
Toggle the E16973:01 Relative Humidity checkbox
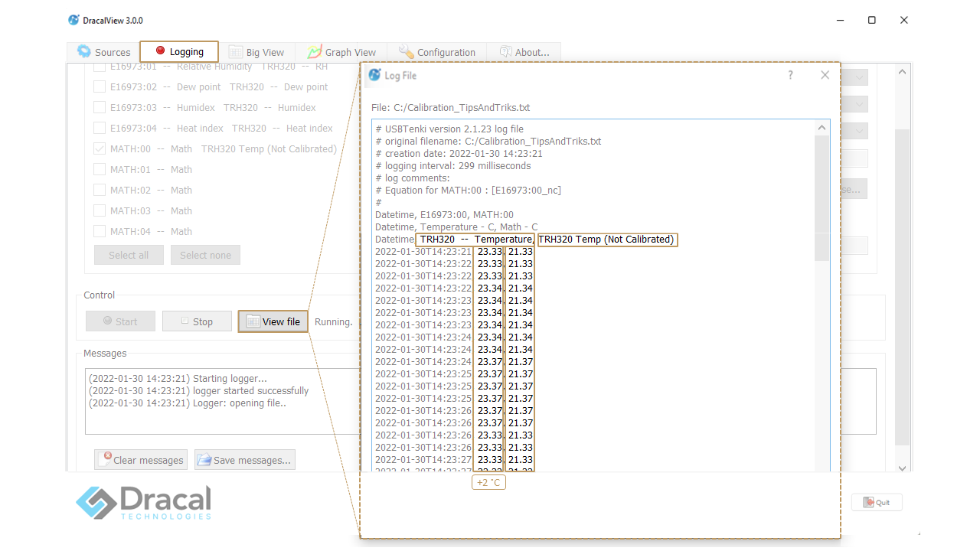100,67
